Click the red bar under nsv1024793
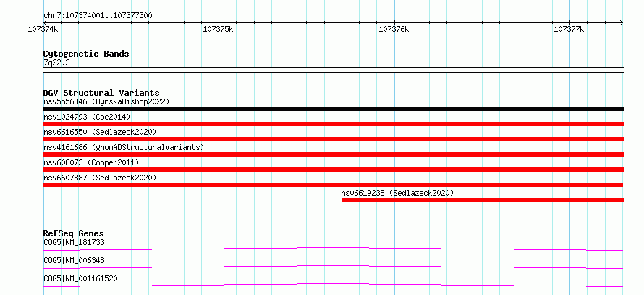 [x=333, y=124]
